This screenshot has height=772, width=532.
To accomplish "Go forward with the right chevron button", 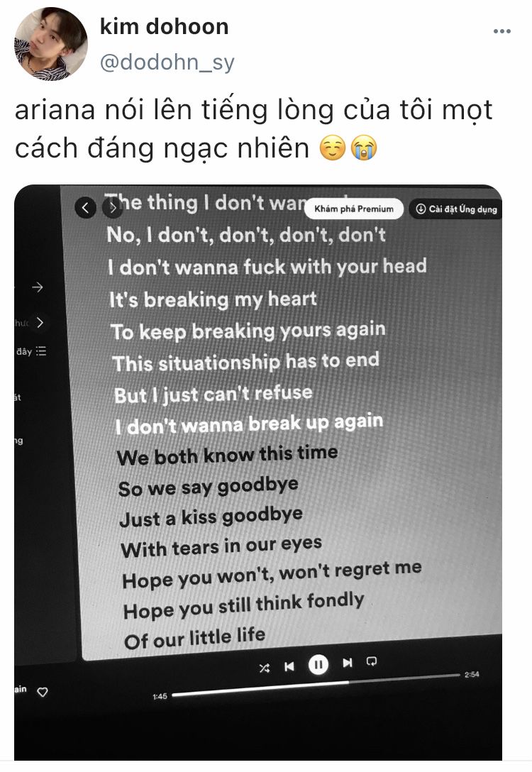I will 112,209.
